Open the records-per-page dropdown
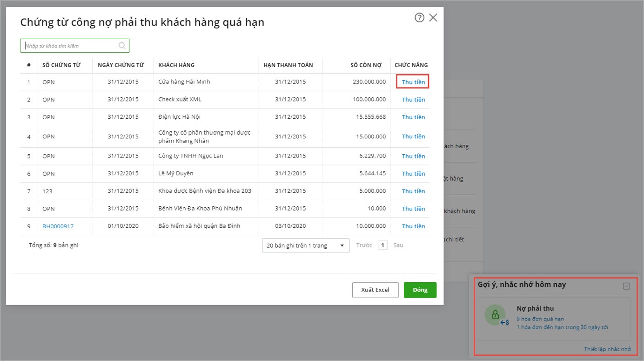 [305, 245]
